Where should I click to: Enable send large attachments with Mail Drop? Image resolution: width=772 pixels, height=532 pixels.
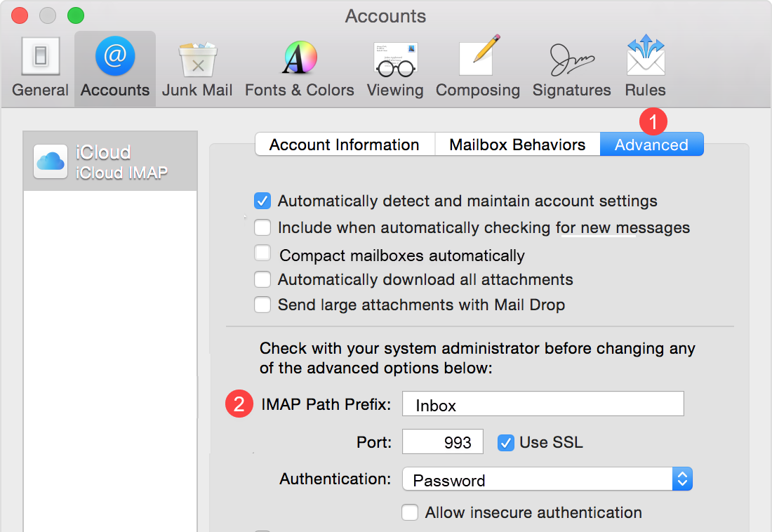click(262, 305)
